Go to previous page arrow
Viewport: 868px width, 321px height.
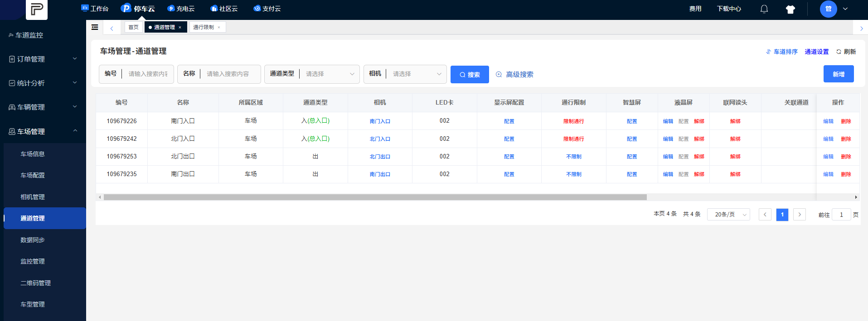tap(765, 214)
